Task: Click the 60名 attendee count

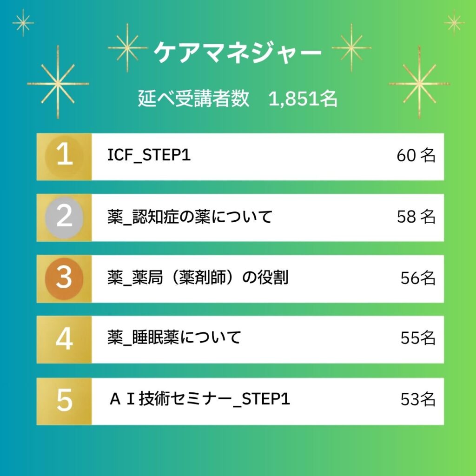Action: [x=416, y=155]
